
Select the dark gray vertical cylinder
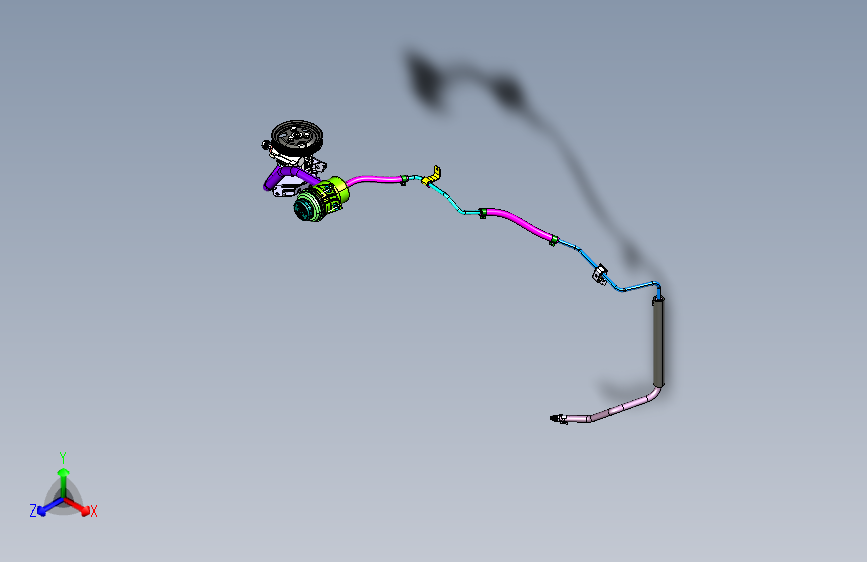click(658, 341)
